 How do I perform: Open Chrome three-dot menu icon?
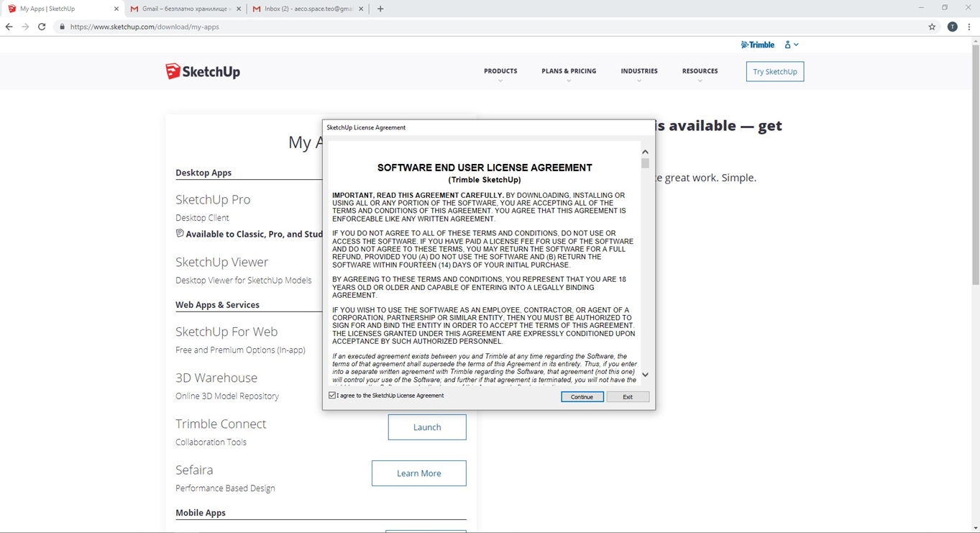(969, 27)
